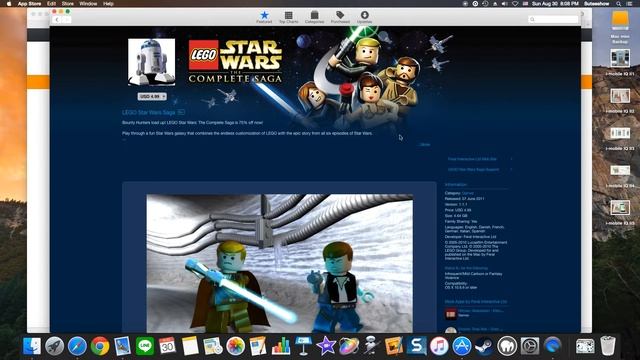Open the Purchased tag tab
Image resolution: width=640 pixels, height=360 pixels.
coord(340,17)
